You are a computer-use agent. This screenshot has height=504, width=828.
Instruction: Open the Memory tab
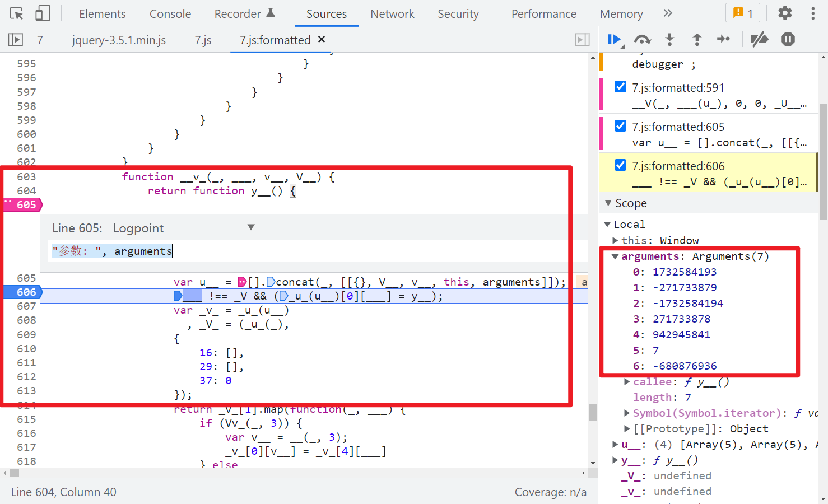621,14
